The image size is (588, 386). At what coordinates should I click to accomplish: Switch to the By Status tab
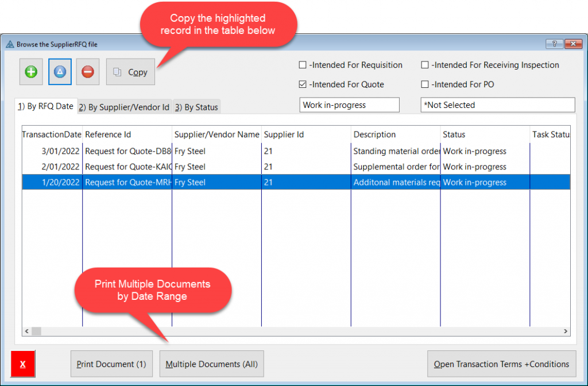click(197, 107)
